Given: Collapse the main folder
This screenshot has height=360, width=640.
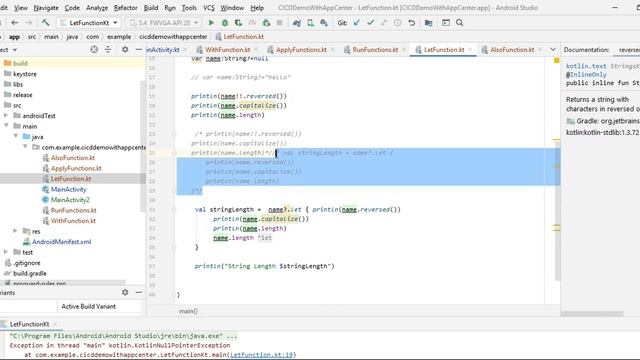Looking at the screenshot, I should click(6, 126).
